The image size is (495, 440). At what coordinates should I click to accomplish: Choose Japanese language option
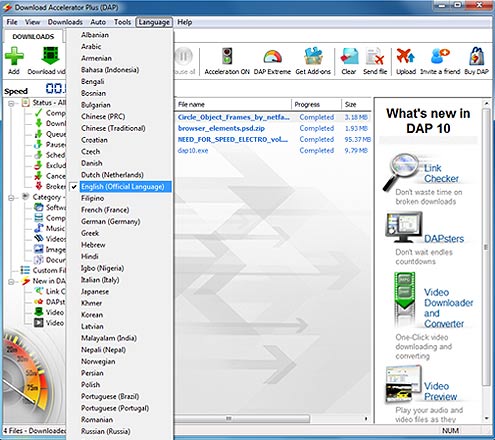120,291
